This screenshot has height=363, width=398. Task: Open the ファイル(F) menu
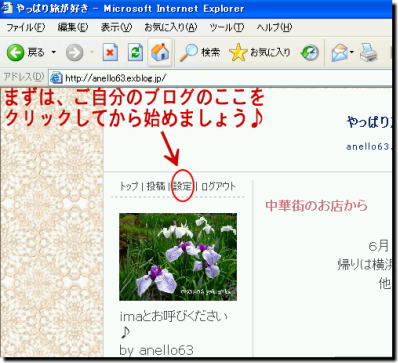point(25,27)
